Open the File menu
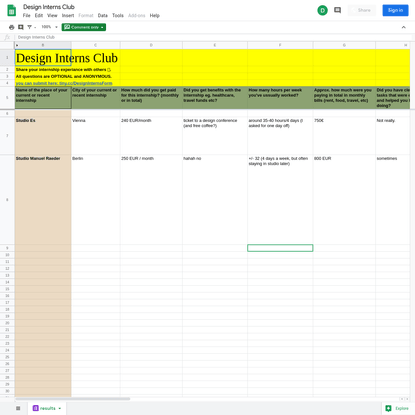This screenshot has width=415, height=415. click(26, 15)
